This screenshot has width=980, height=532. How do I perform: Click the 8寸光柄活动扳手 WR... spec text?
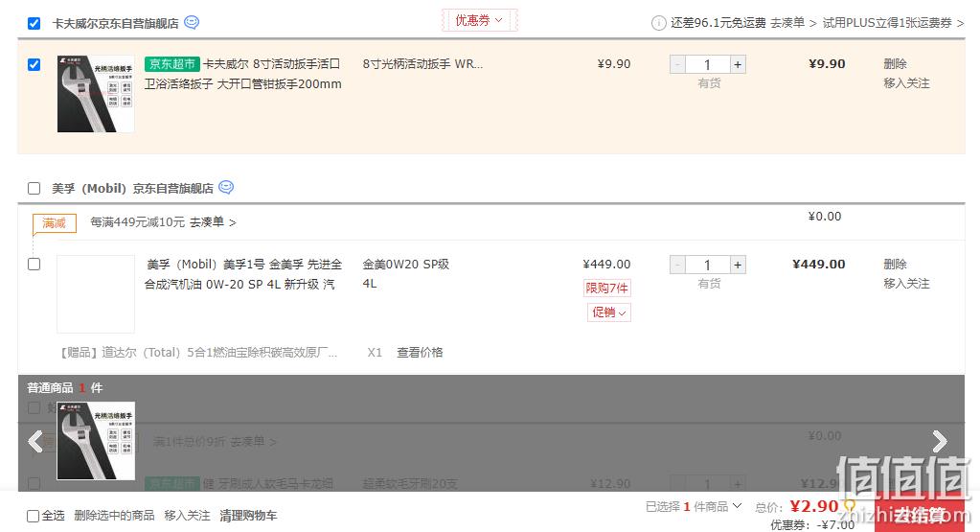point(422,64)
